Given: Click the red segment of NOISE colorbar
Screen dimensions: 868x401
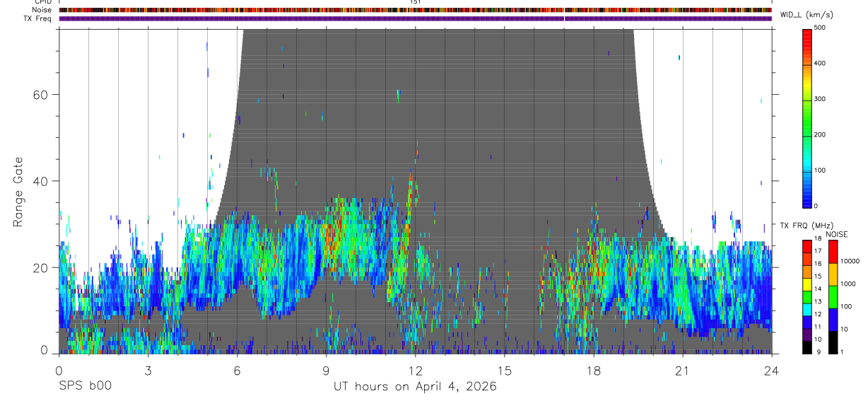Looking at the screenshot, I should coord(832,252).
